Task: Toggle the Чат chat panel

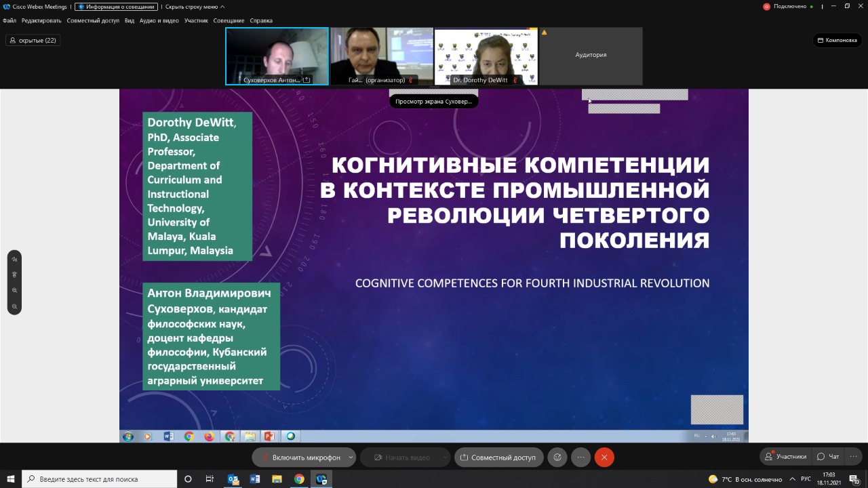Action: click(829, 457)
